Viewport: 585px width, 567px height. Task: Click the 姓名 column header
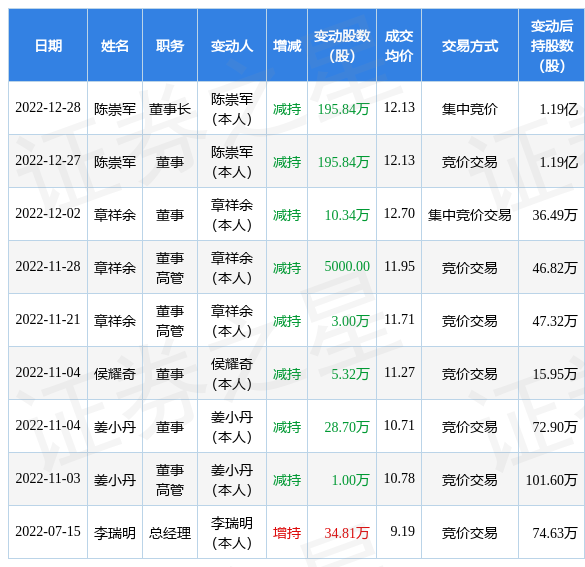[x=115, y=46]
